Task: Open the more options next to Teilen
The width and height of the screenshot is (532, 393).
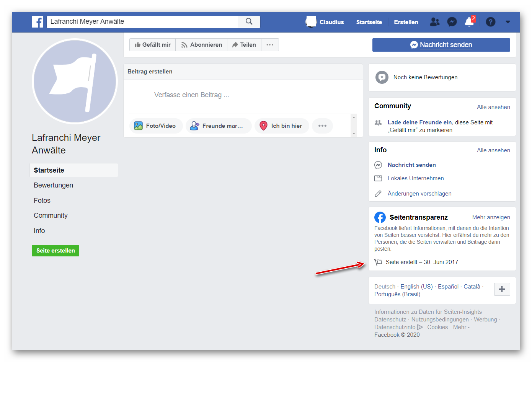Action: click(270, 45)
